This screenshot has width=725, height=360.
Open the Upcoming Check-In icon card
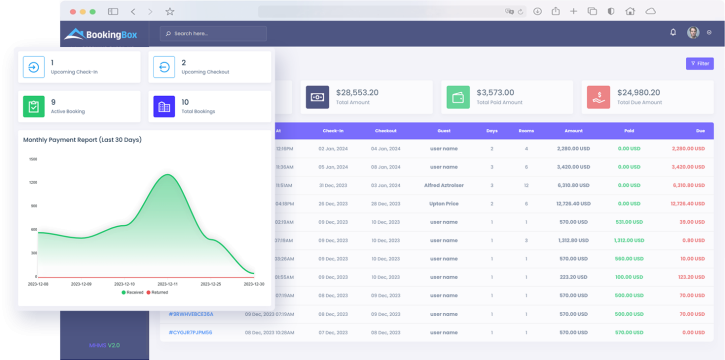34,67
